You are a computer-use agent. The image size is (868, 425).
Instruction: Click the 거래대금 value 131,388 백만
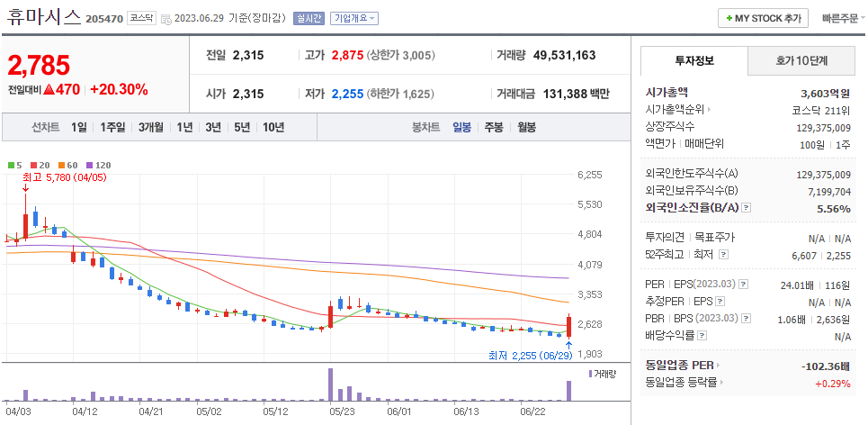pyautogui.click(x=577, y=95)
